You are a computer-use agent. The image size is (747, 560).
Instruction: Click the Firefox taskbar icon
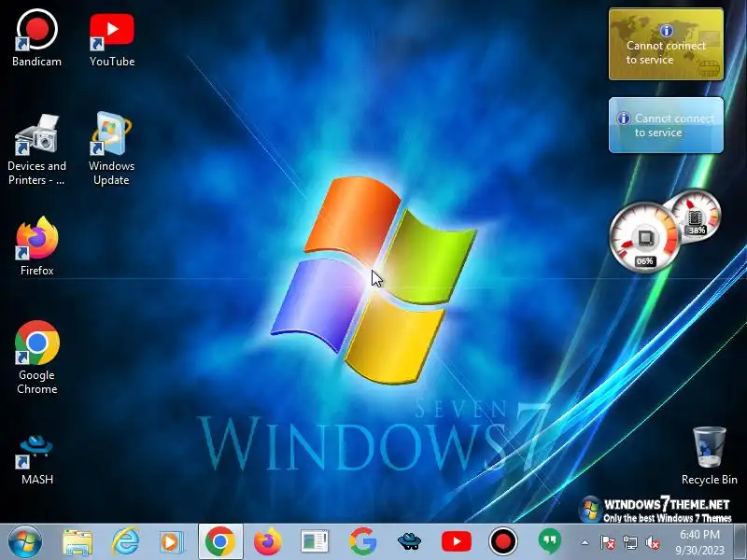coord(268,542)
